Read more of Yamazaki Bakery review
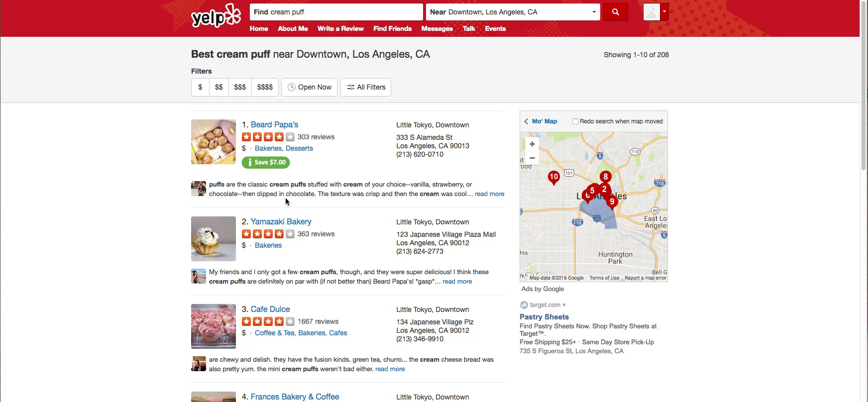 coord(457,282)
